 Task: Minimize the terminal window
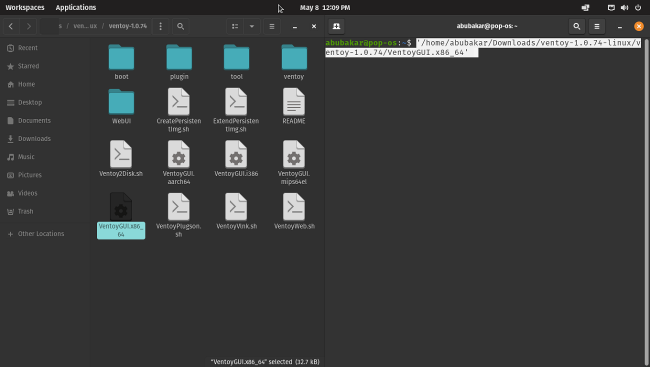(620, 26)
